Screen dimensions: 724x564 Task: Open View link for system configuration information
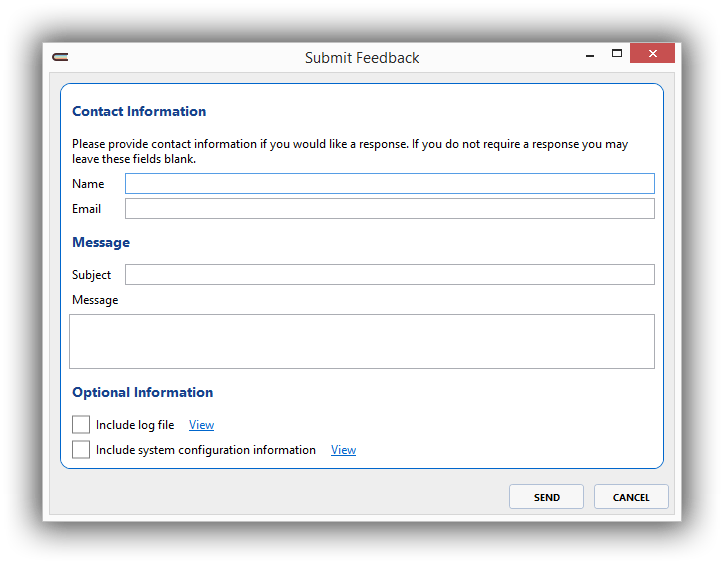tap(343, 450)
